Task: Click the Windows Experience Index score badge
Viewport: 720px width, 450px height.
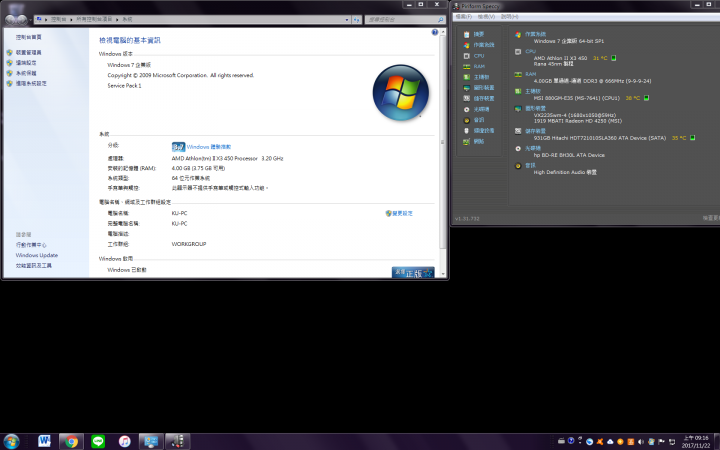Action: (x=178, y=147)
